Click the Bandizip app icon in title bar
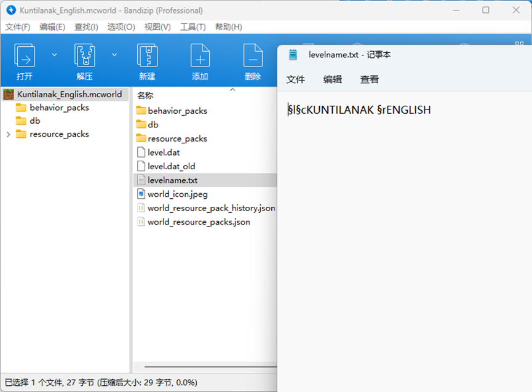 [11, 10]
